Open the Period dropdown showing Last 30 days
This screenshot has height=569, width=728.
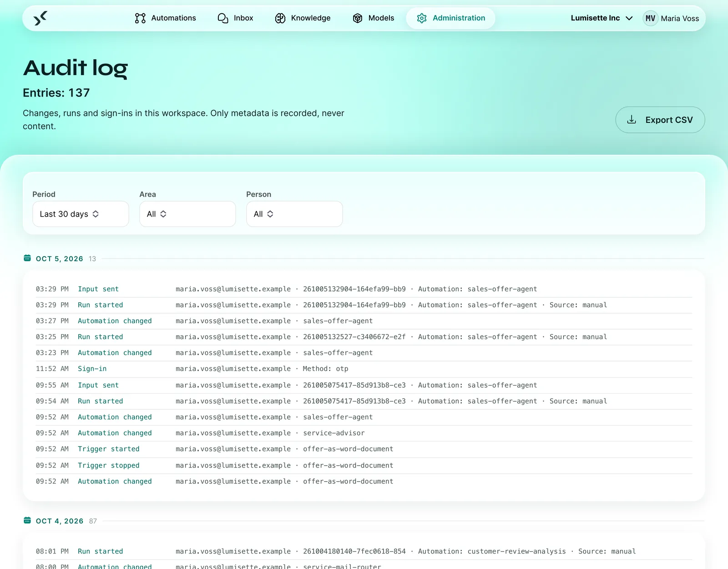81,214
